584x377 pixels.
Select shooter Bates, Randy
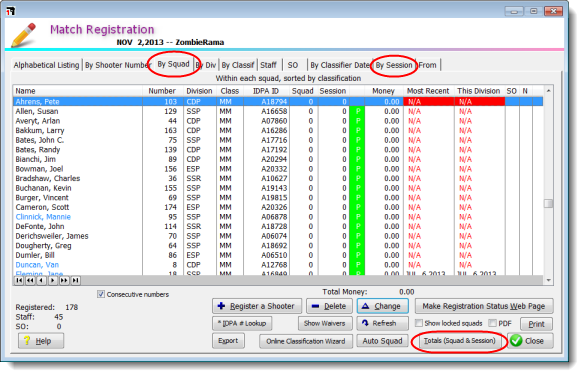pos(278,150)
